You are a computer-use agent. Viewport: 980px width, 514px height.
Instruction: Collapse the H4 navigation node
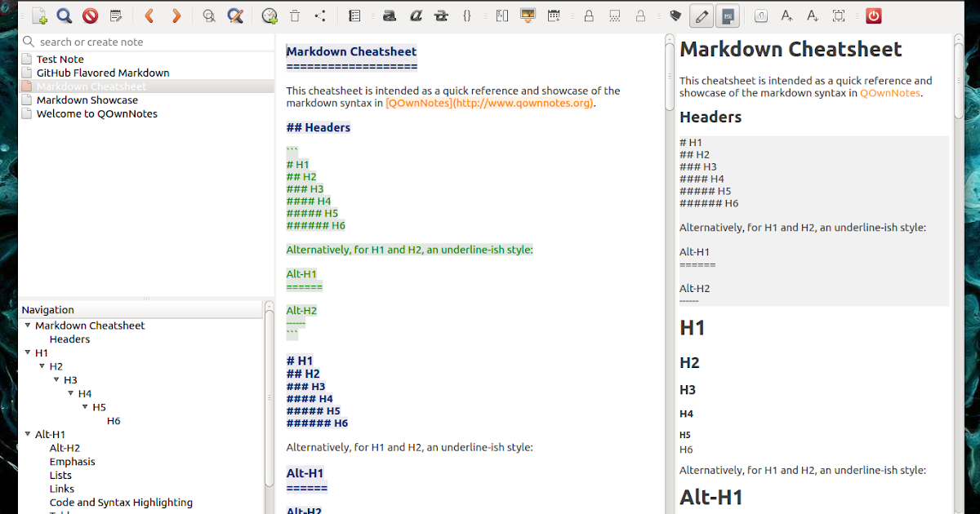(x=71, y=393)
